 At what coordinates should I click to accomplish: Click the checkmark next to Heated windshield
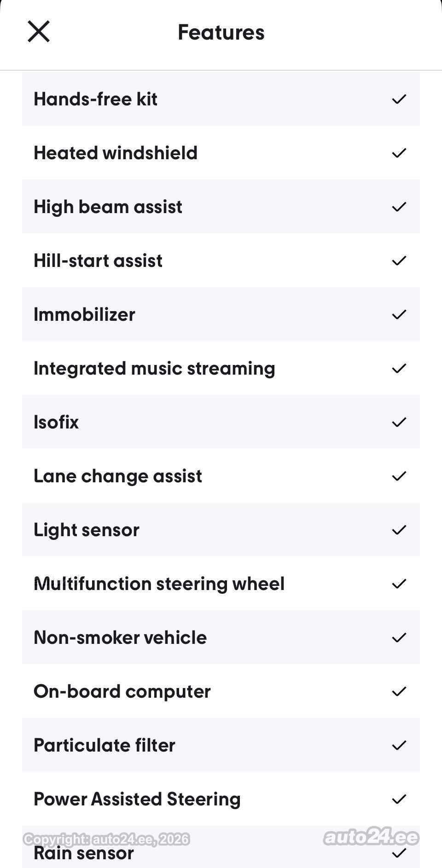(x=399, y=153)
